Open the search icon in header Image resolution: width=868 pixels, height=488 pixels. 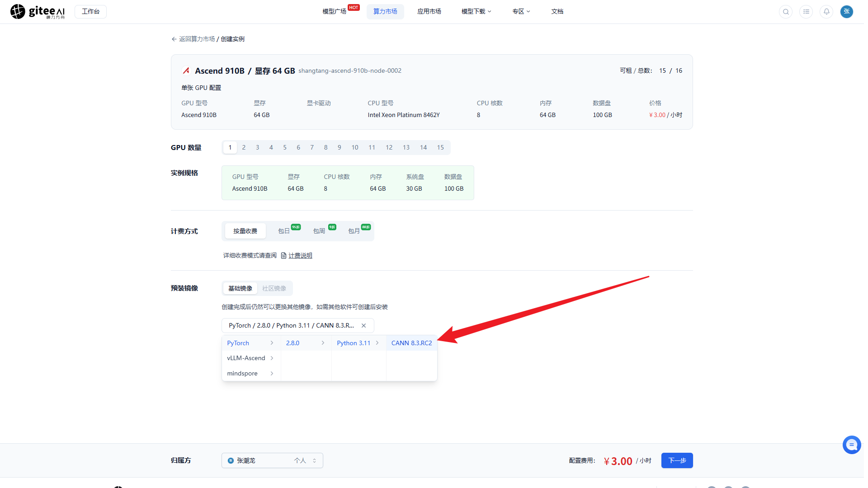(786, 12)
